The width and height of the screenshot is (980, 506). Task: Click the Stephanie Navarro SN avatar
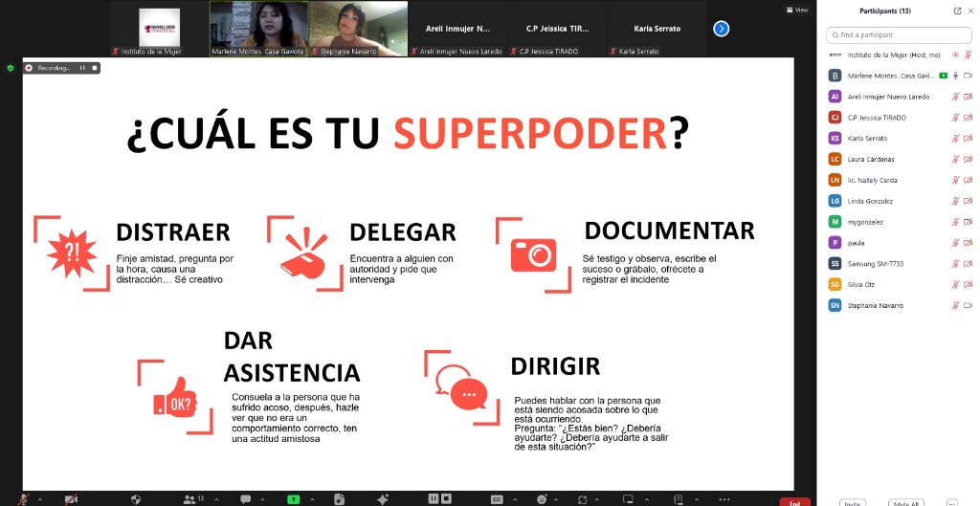coord(835,305)
